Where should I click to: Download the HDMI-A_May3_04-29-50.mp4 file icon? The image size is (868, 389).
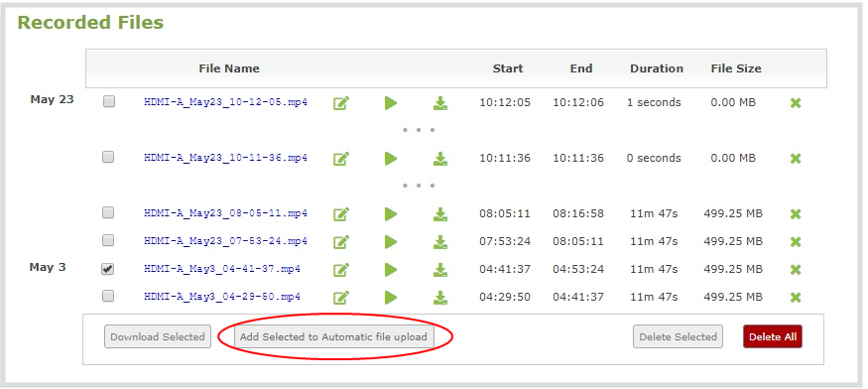(x=440, y=297)
